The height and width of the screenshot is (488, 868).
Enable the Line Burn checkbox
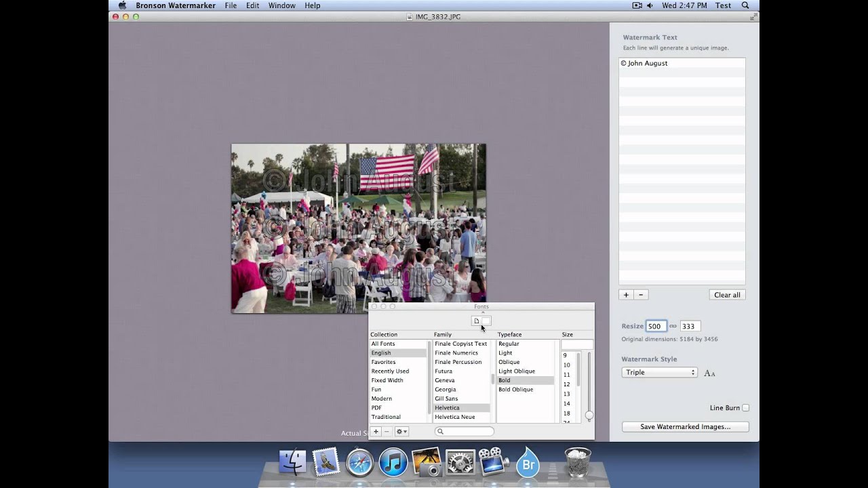pyautogui.click(x=746, y=408)
